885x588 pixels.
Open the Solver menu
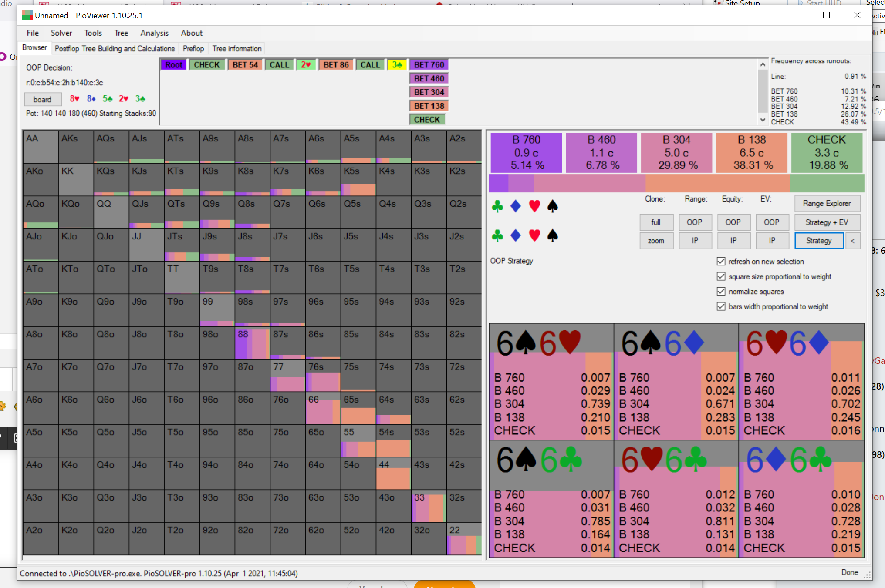click(x=61, y=33)
